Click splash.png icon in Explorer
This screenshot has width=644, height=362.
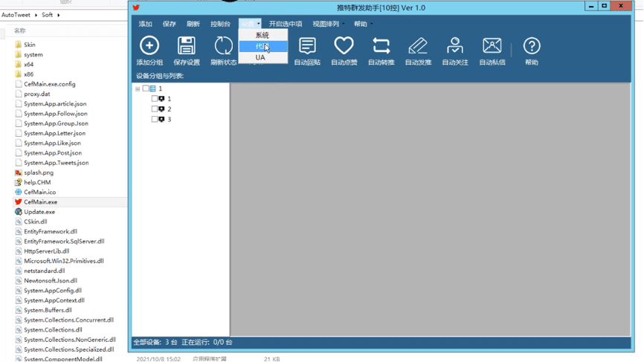pyautogui.click(x=18, y=172)
